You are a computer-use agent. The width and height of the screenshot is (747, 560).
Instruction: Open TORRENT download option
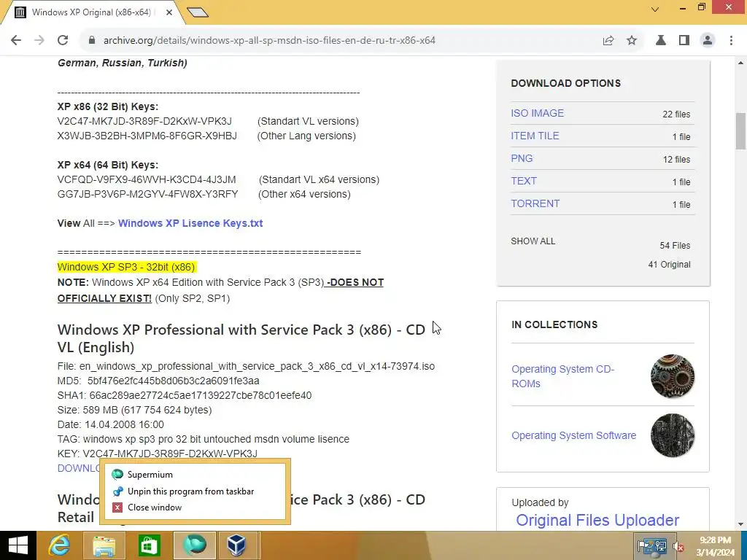[x=535, y=204]
